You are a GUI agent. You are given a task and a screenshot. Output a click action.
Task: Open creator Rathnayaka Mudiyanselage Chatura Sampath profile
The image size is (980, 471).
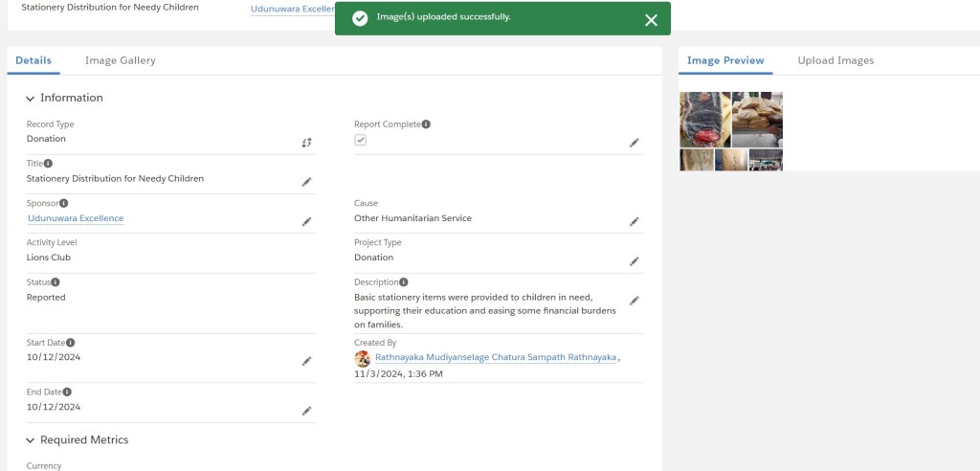(x=496, y=357)
